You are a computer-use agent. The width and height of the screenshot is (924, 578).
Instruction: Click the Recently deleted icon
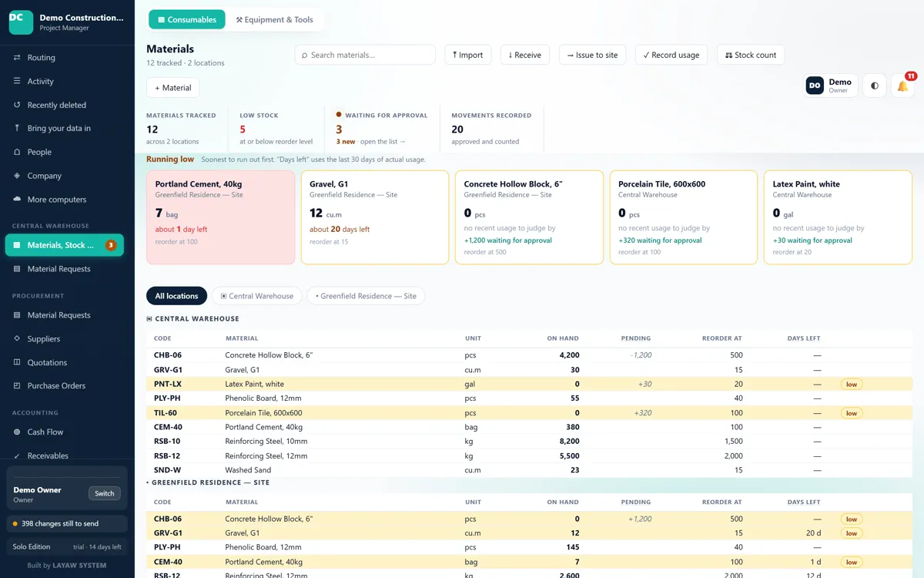point(17,105)
